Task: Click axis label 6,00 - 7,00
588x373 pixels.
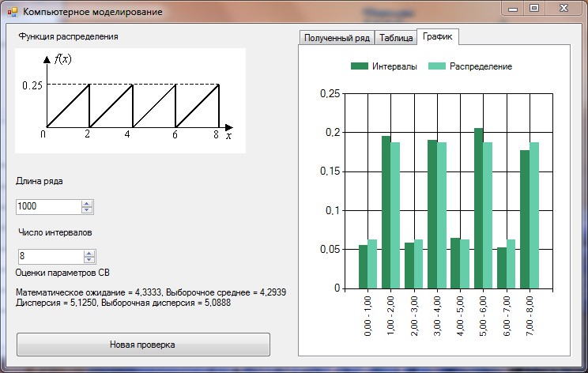Action: pyautogui.click(x=507, y=315)
